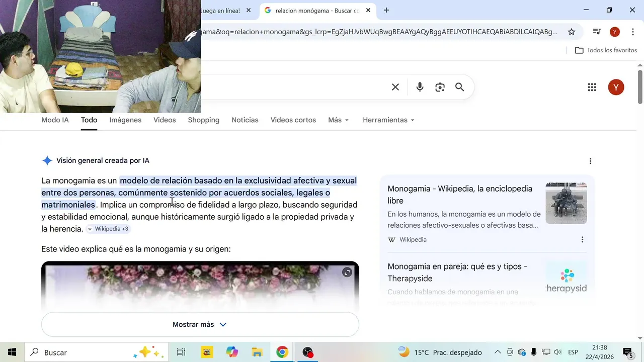Open the taskbar clock and date

point(600,352)
